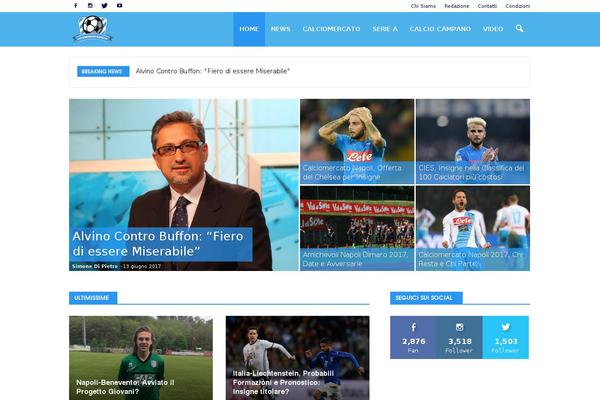Open the Chi Siamo link

[423, 6]
